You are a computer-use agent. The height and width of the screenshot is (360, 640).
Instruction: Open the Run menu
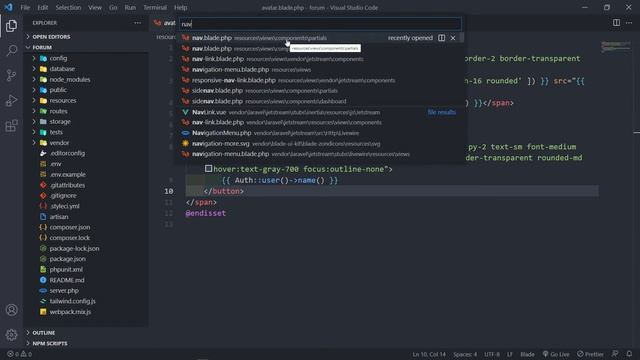pos(130,7)
